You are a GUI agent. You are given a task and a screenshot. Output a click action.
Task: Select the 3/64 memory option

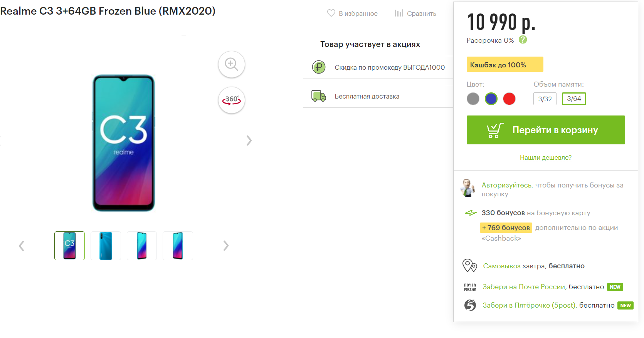[574, 99]
